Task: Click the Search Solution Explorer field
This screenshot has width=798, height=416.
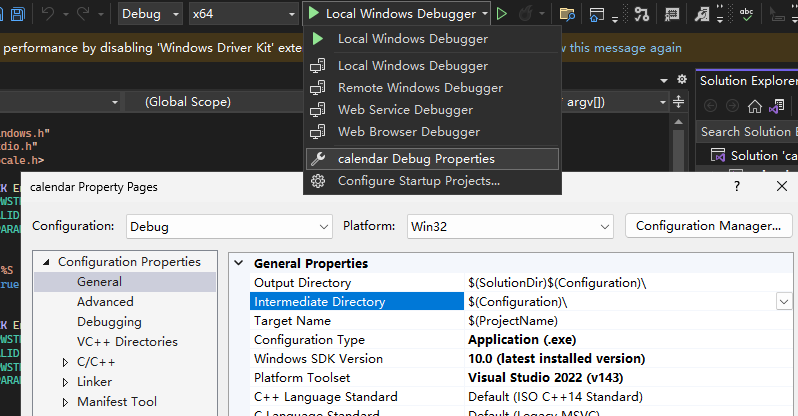Action: pos(746,132)
